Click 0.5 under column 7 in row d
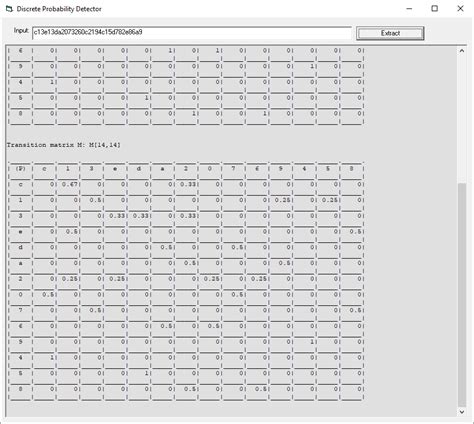Screen dimensions: 474x424 (x=237, y=247)
